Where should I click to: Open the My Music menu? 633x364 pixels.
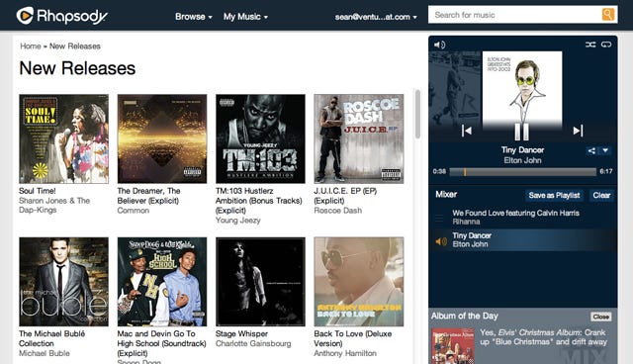(x=245, y=17)
